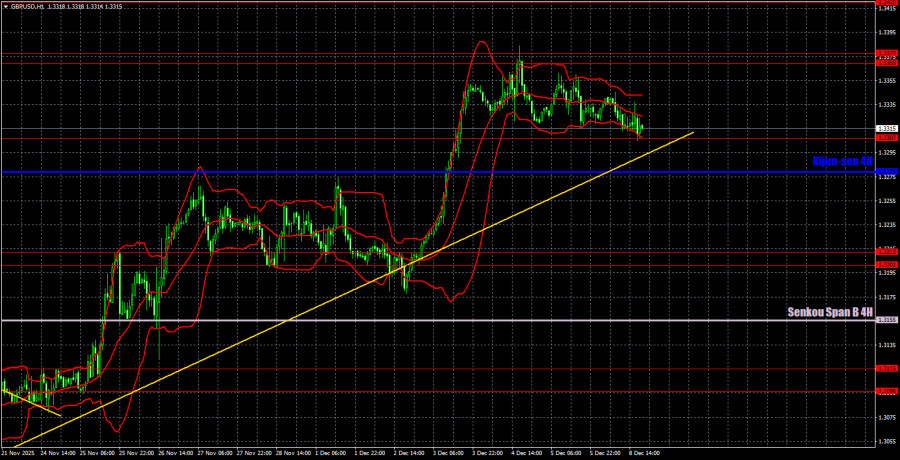
Task: Click the Senkou Span B price tag 1.3155
Action: click(887, 320)
